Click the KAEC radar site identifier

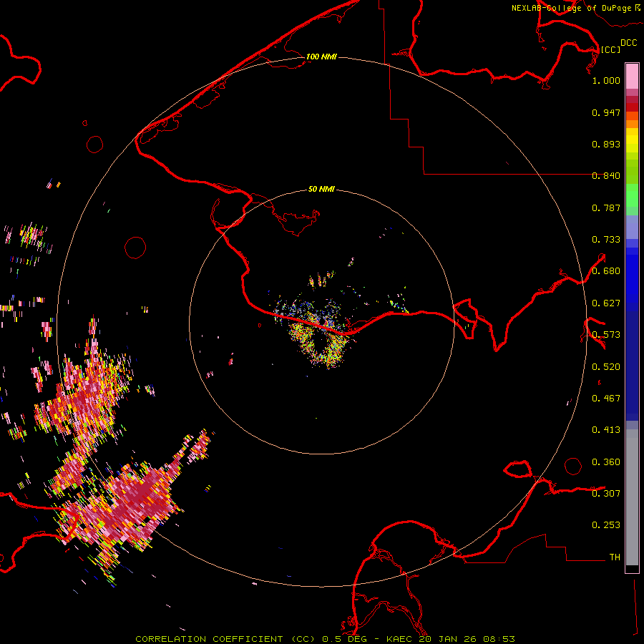401,639
